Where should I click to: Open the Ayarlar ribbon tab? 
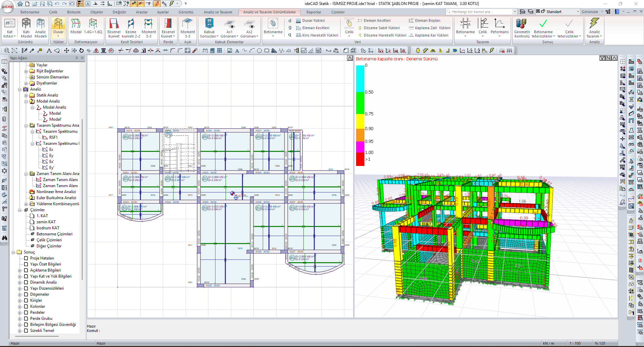[163, 12]
